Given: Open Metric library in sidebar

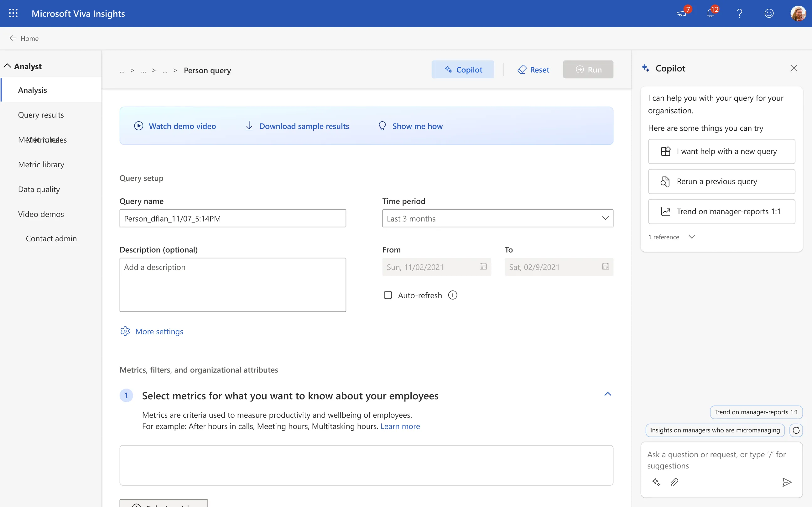Looking at the screenshot, I should pos(41,165).
